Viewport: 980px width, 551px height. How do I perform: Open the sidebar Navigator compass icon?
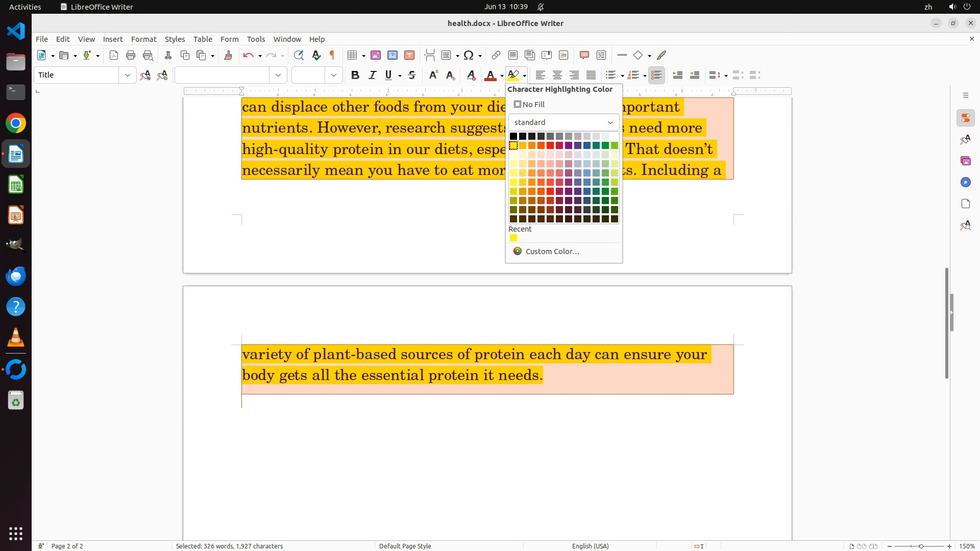(x=965, y=183)
